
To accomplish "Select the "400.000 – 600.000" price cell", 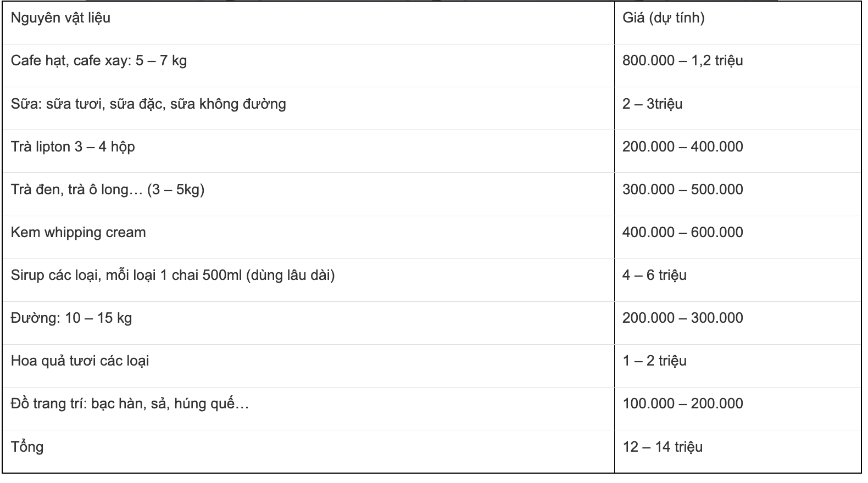I will tap(682, 232).
